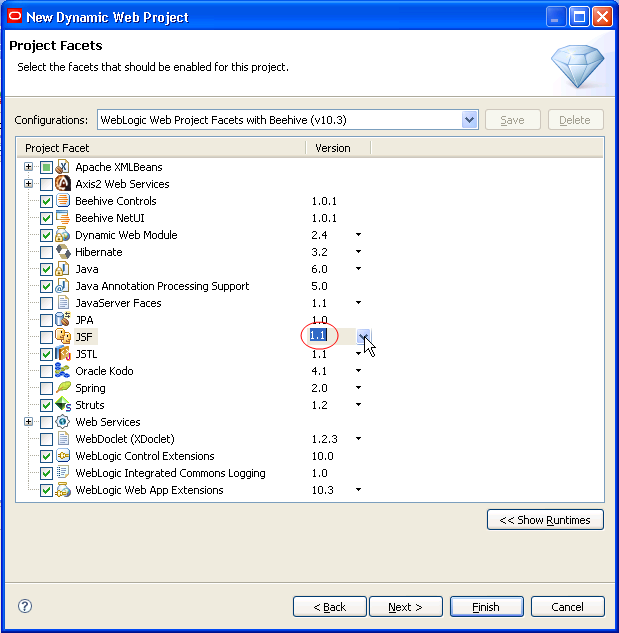Click the Version column header
Viewport: 619px width, 633px height.
338,148
